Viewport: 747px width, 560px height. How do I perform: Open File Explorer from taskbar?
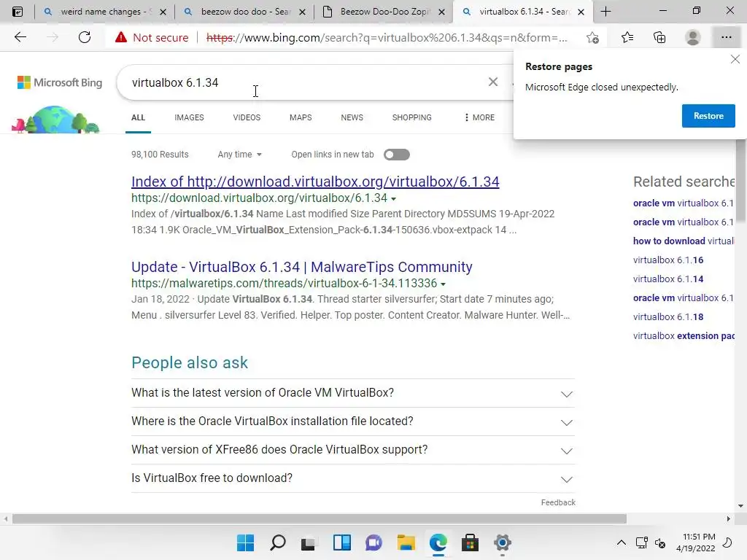pos(406,542)
